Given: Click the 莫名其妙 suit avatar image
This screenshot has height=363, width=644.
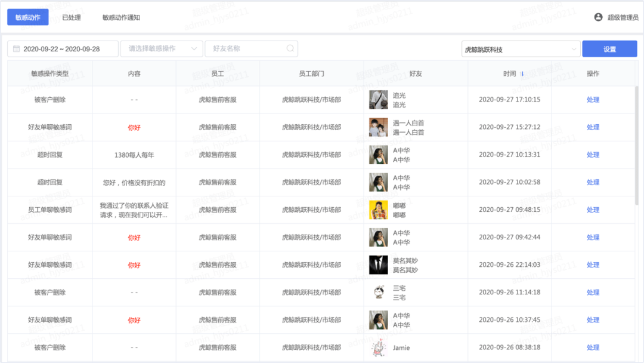Looking at the screenshot, I should [x=378, y=264].
